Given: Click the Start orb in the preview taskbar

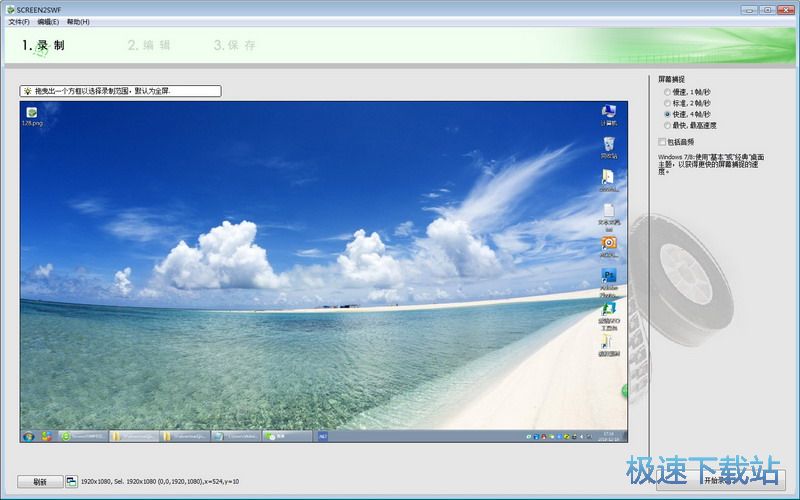Looking at the screenshot, I should coord(28,436).
